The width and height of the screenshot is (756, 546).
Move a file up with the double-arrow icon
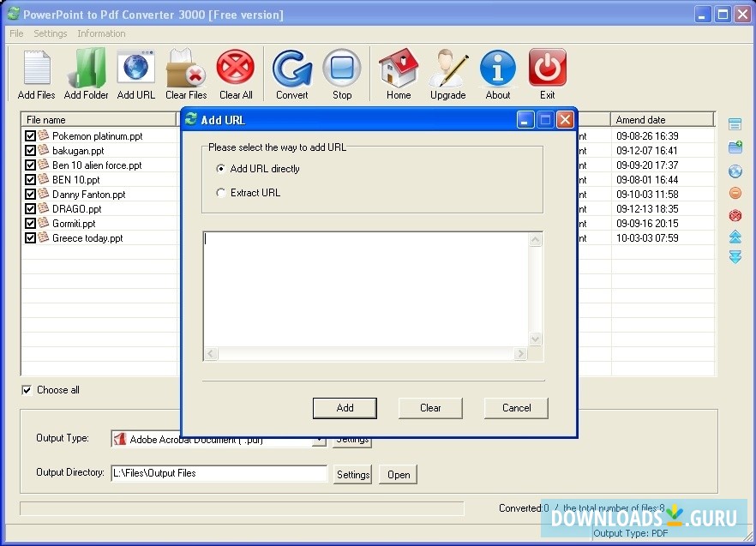(735, 238)
